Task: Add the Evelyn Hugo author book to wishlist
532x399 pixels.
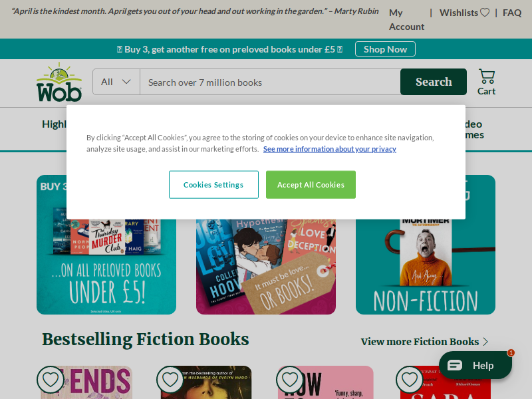Action: 170,379
